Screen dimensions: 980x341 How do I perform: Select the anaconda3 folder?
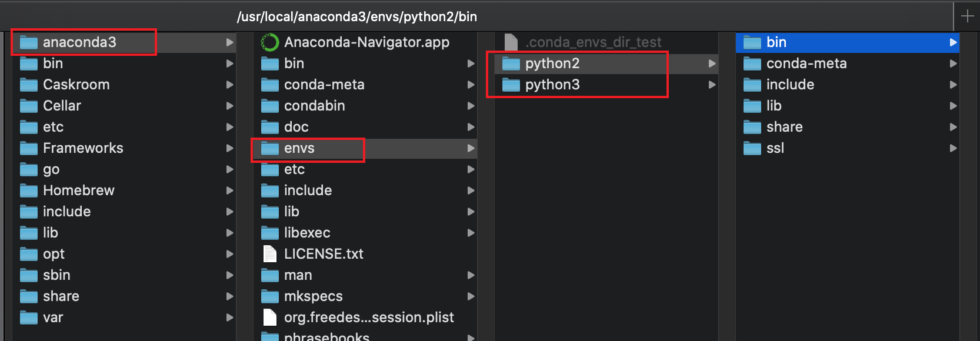[124, 42]
